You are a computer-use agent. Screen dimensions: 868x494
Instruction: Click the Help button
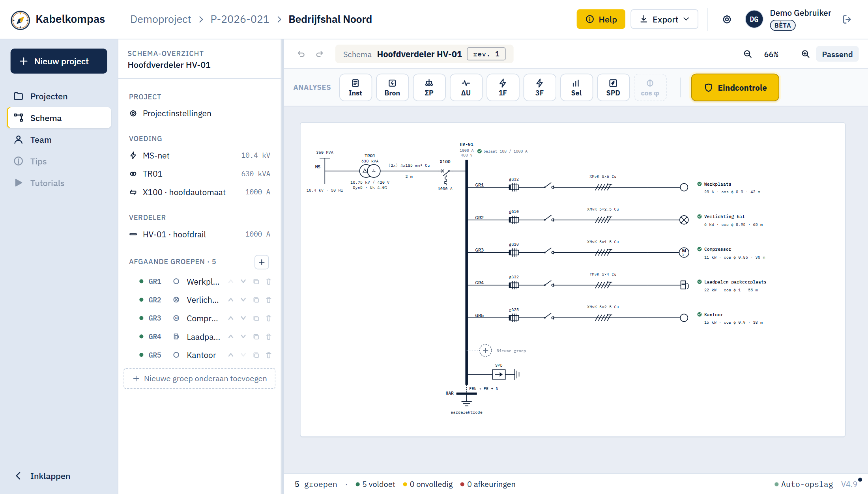[x=601, y=19]
